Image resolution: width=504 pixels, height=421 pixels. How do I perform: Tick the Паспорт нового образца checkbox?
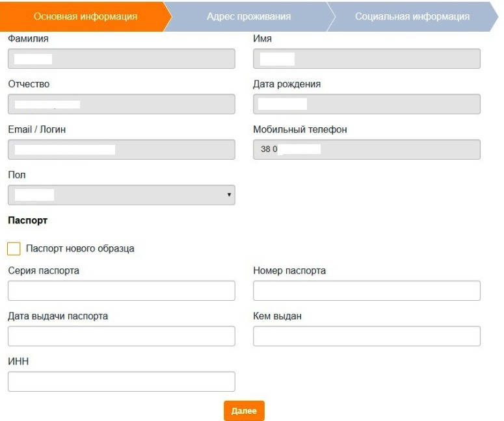tap(14, 249)
